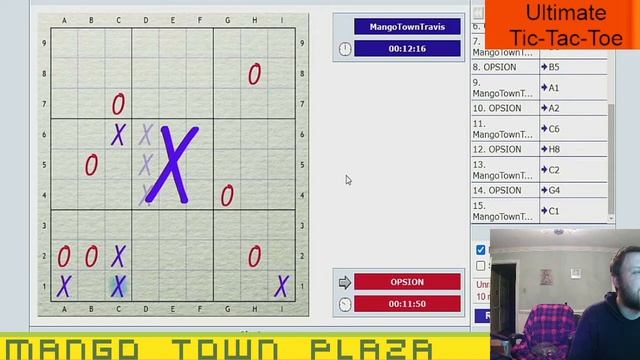Click empty board cell G6

pyautogui.click(x=227, y=134)
